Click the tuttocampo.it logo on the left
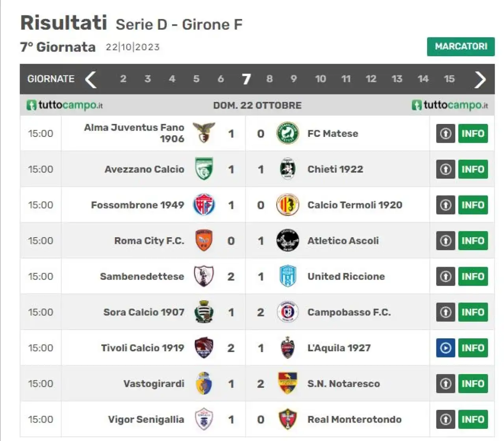504x441 pixels. point(65,105)
